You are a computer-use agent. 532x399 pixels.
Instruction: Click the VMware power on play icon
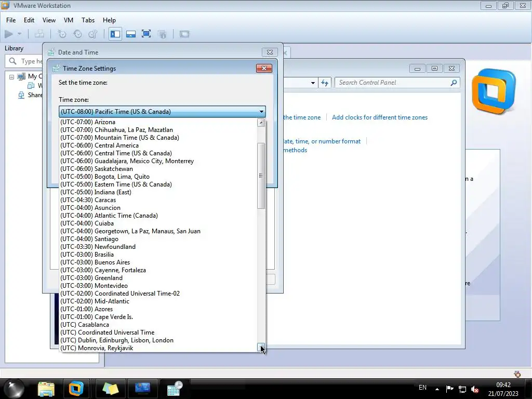point(9,34)
